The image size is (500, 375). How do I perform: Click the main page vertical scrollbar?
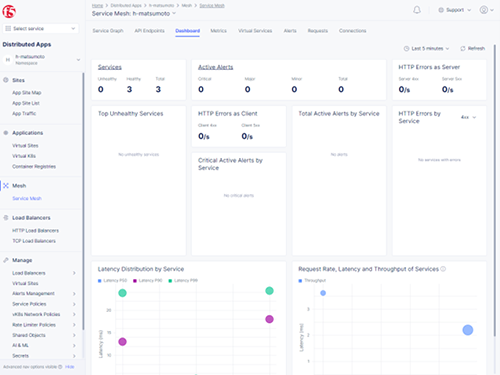[495, 190]
